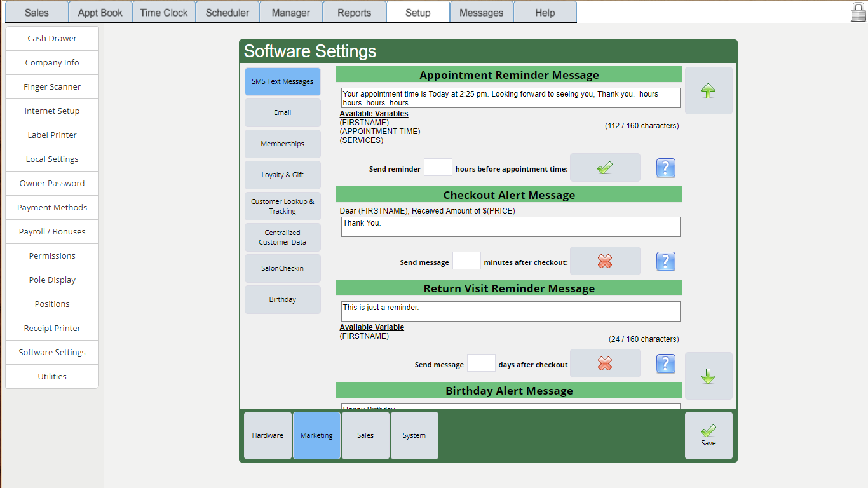The image size is (868, 488).
Task: Click the '(24 / 160 characters)' counter text
Action: tap(644, 339)
